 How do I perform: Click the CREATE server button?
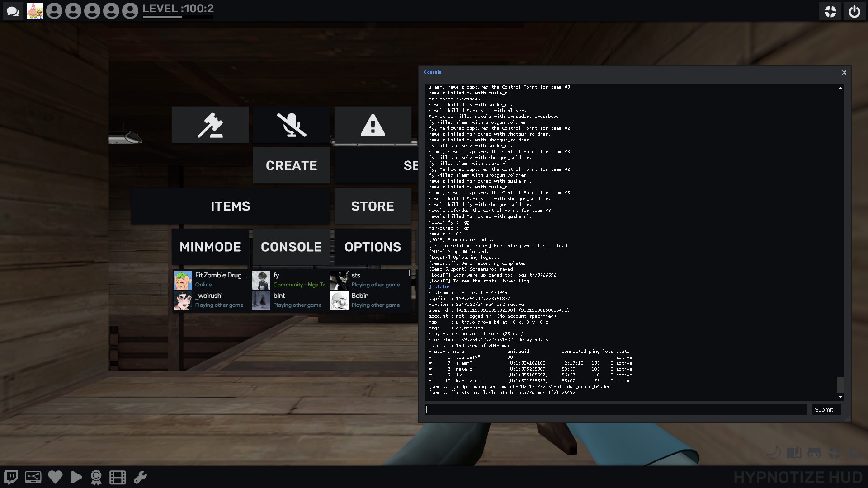tap(291, 166)
